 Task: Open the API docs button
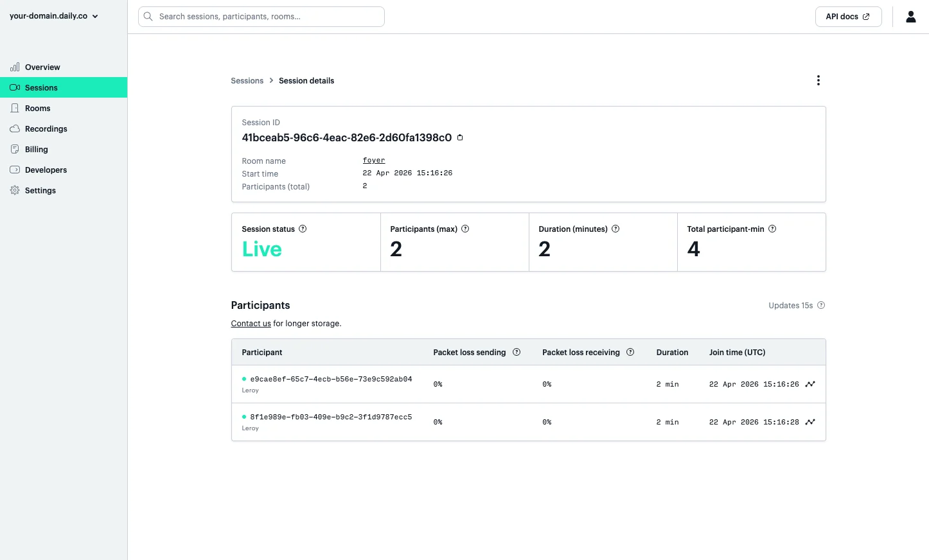(848, 17)
